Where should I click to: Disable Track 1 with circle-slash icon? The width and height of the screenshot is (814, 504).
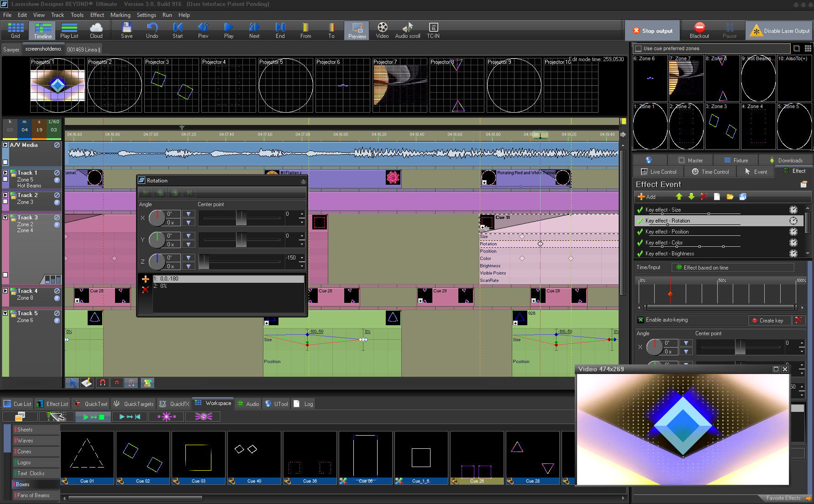(57, 173)
